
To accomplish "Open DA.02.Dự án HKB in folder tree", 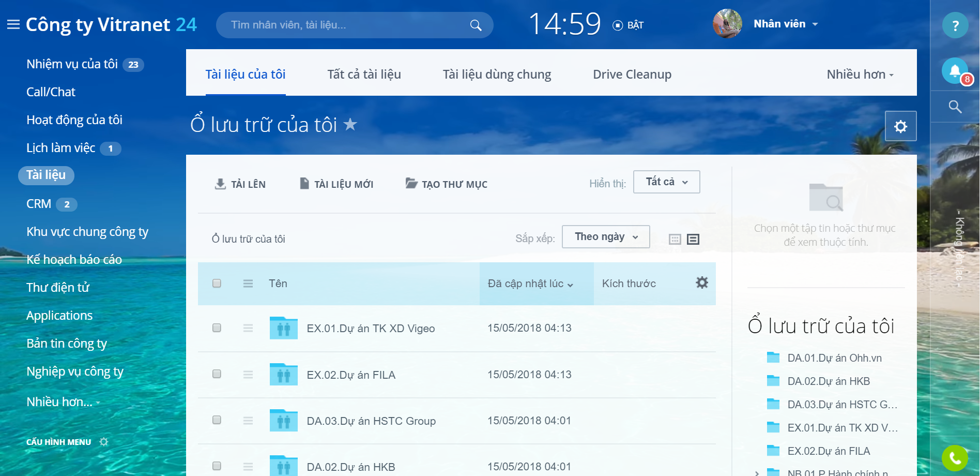I will click(829, 381).
